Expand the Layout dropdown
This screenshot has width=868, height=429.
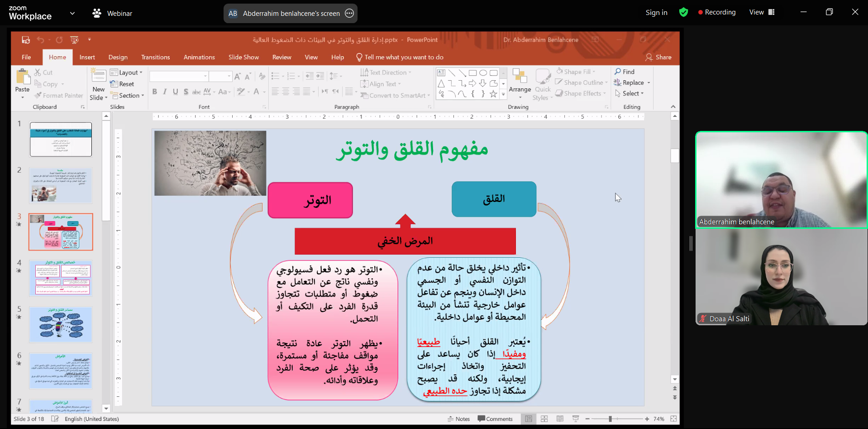(126, 72)
